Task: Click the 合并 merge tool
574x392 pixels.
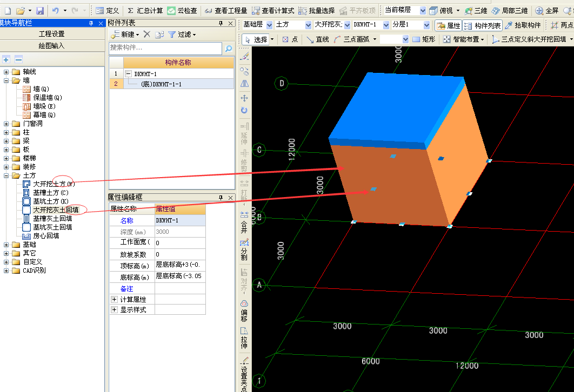Action: pos(244,222)
